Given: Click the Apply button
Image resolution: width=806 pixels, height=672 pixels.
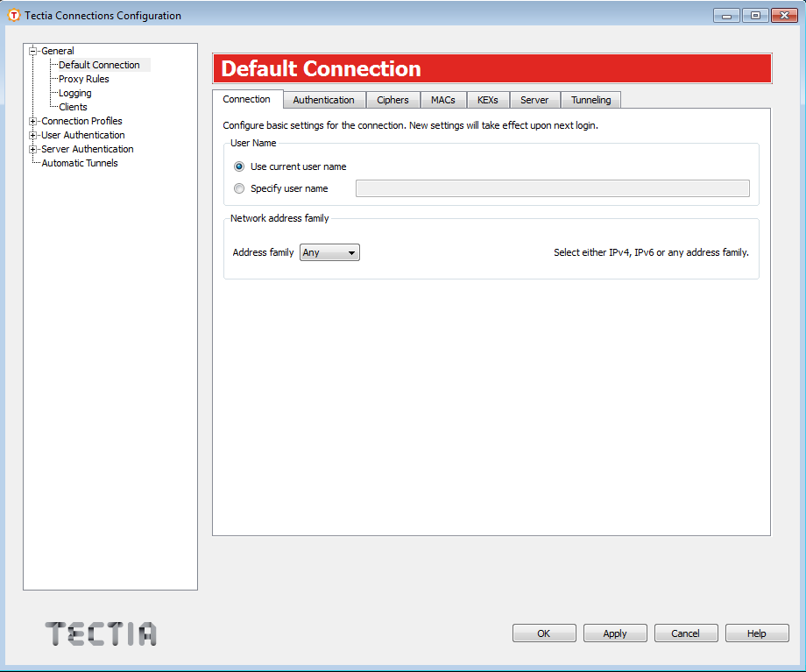Looking at the screenshot, I should [614, 633].
